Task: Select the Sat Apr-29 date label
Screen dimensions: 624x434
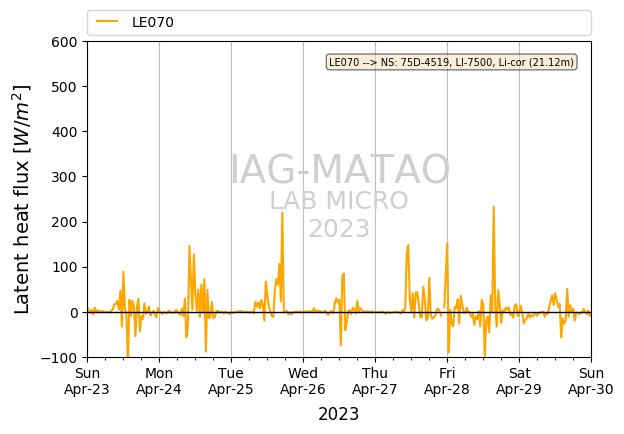Action: 519,381
